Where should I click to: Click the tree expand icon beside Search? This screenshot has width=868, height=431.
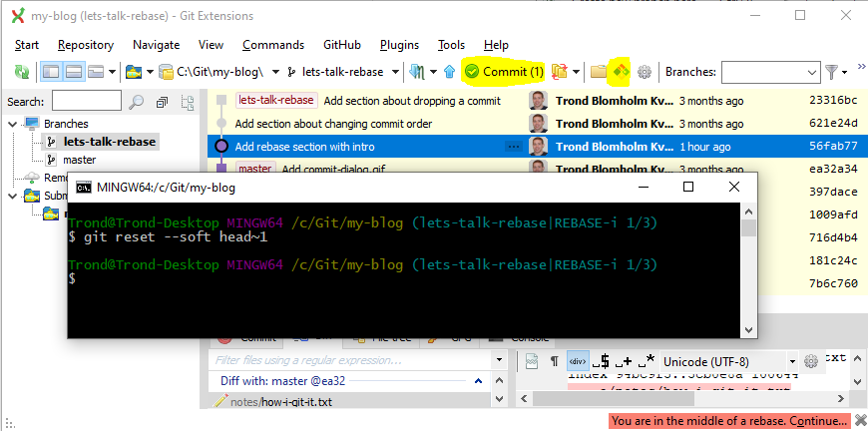pos(188,102)
